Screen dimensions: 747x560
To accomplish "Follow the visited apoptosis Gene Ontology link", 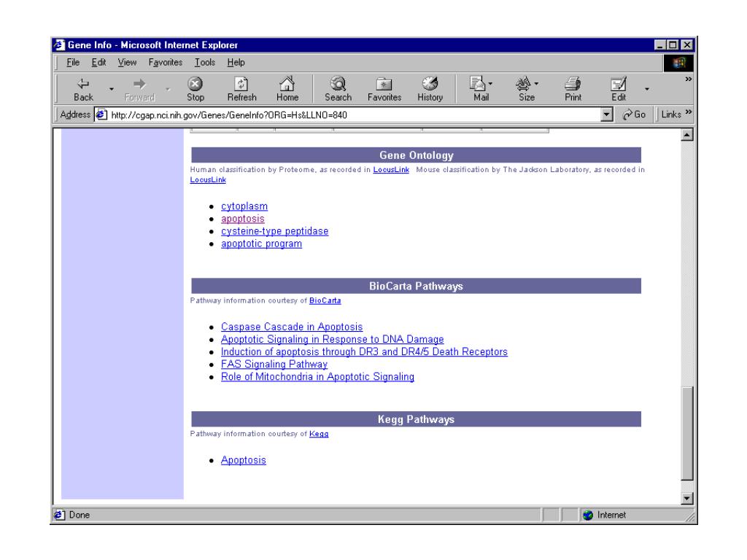I will 242,219.
